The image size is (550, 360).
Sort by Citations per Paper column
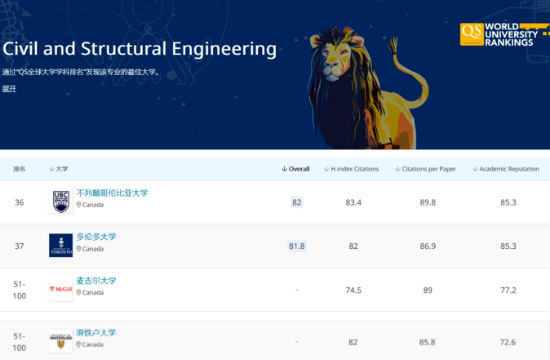click(x=425, y=169)
